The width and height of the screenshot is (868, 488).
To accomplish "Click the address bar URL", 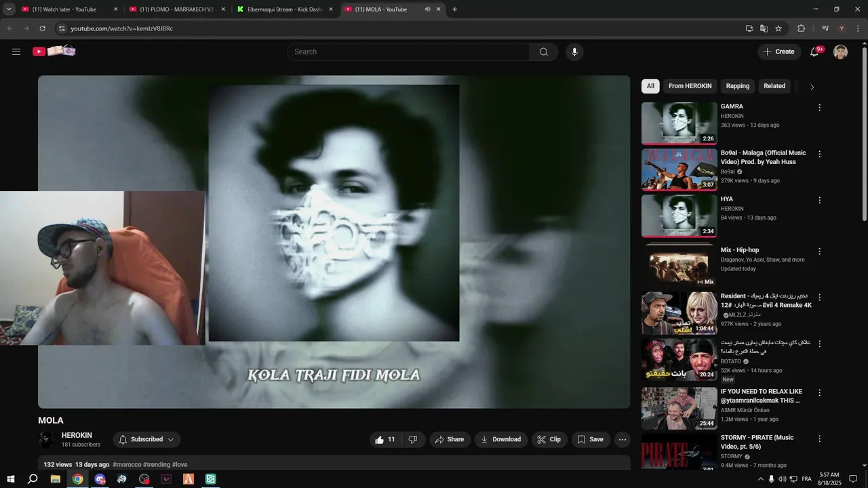I will pos(122,28).
